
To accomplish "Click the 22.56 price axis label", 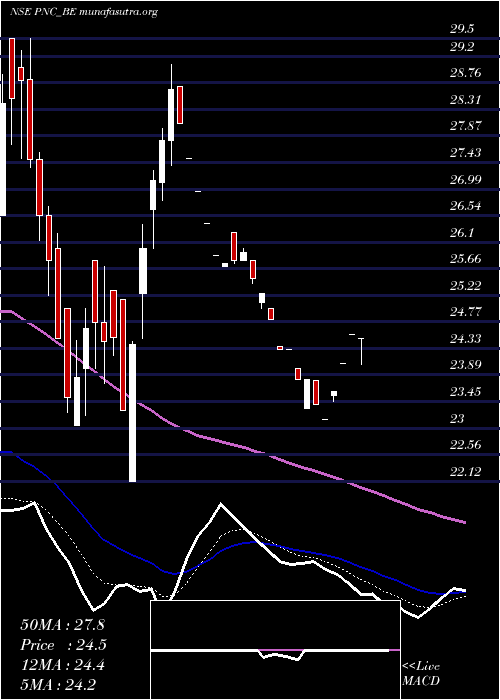I will click(x=466, y=445).
